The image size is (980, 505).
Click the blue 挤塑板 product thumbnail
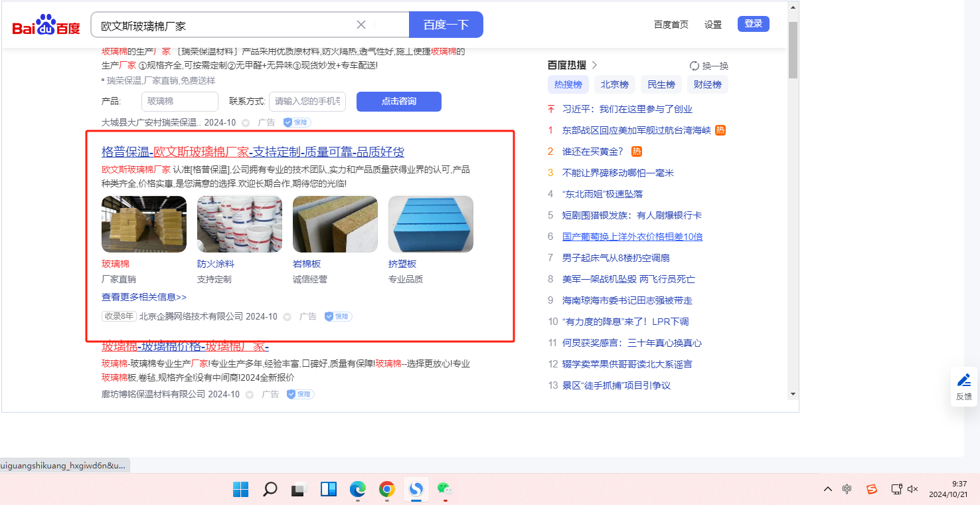(431, 224)
